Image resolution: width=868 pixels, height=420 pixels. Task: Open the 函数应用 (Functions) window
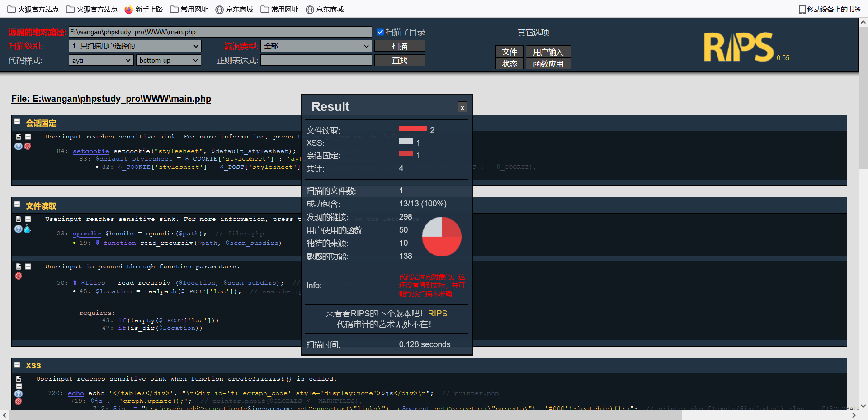(548, 63)
